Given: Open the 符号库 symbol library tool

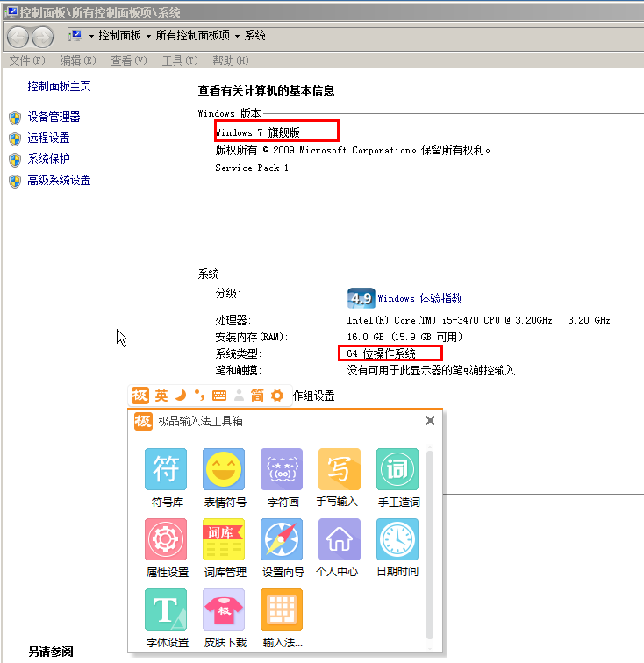Looking at the screenshot, I should (x=166, y=469).
